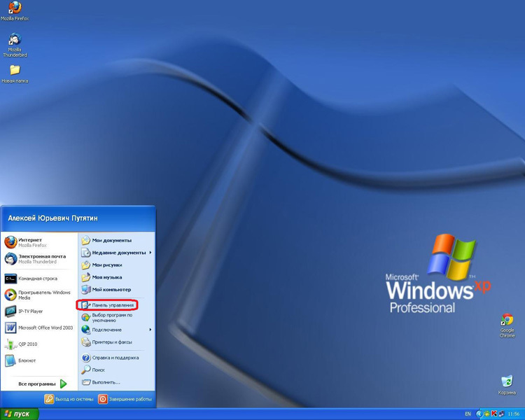525x420 pixels.
Task: Launch IP-TV Player from Start menu
Action: (x=38, y=311)
